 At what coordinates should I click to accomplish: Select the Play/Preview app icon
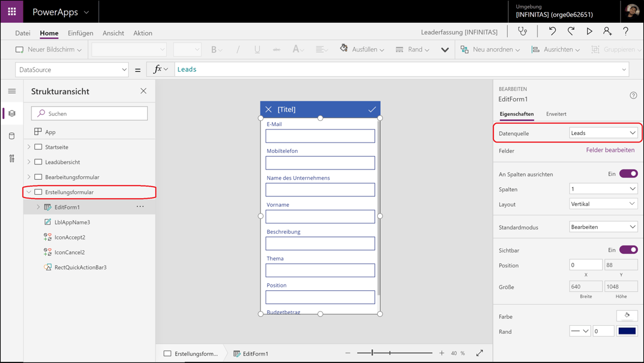590,31
